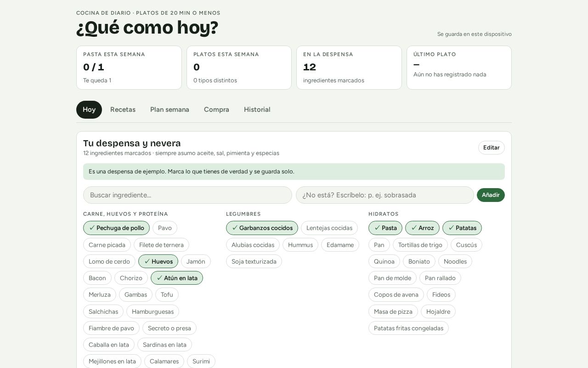The height and width of the screenshot is (368, 588).
Task: Open the Historial tab
Action: (257, 109)
